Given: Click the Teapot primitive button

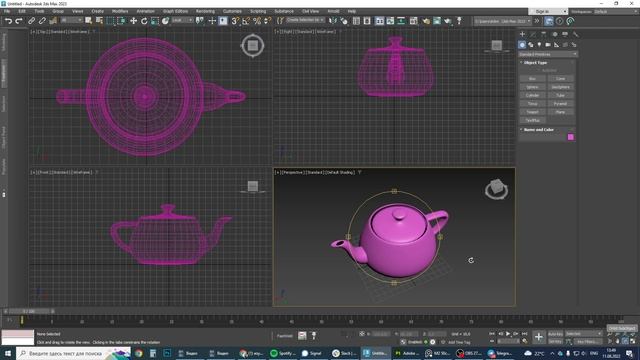Looking at the screenshot, I should tap(533, 112).
